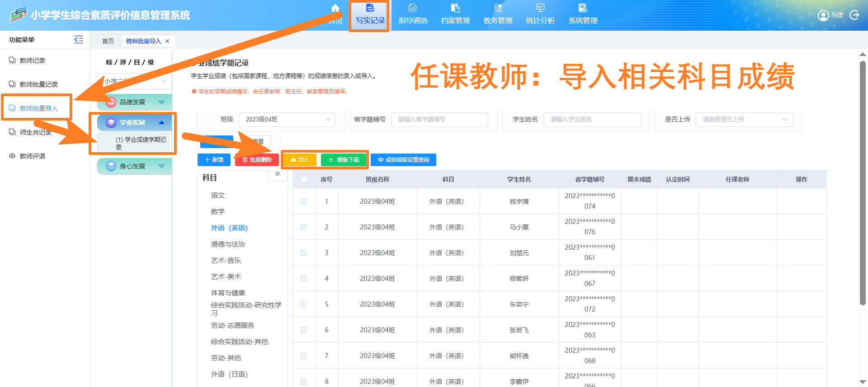Select subject 外语（英语）
Screen dimensions: 868x387
pos(229,228)
